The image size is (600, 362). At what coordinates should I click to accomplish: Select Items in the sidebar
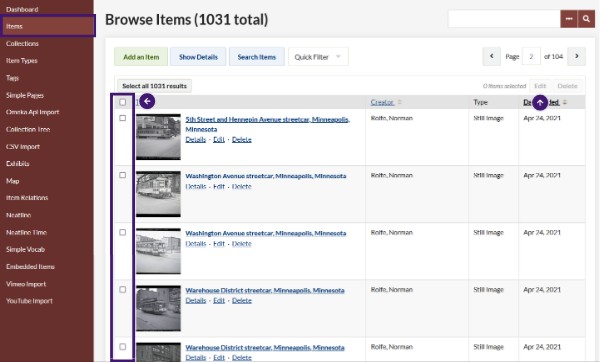click(47, 26)
